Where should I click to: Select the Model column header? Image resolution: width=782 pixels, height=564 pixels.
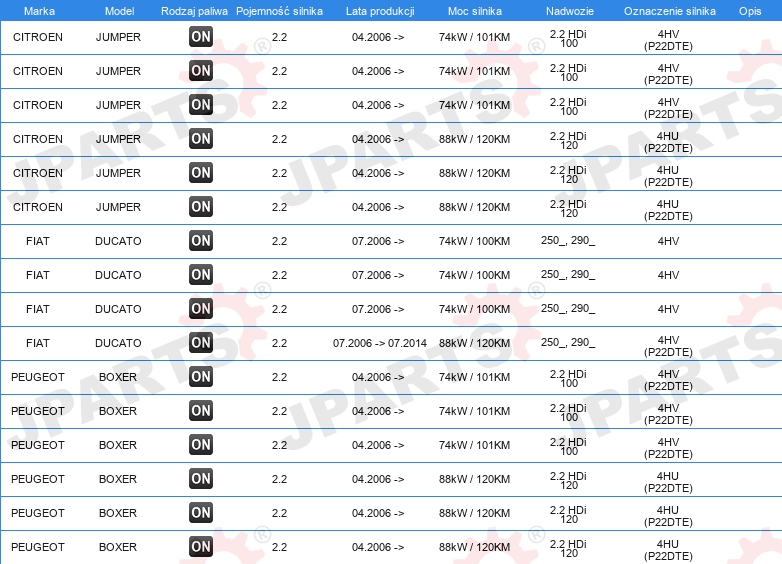click(x=119, y=11)
